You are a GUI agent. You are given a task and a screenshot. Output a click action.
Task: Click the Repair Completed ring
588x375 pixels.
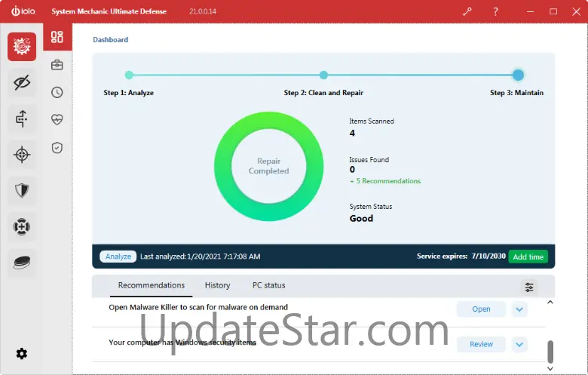pos(268,166)
